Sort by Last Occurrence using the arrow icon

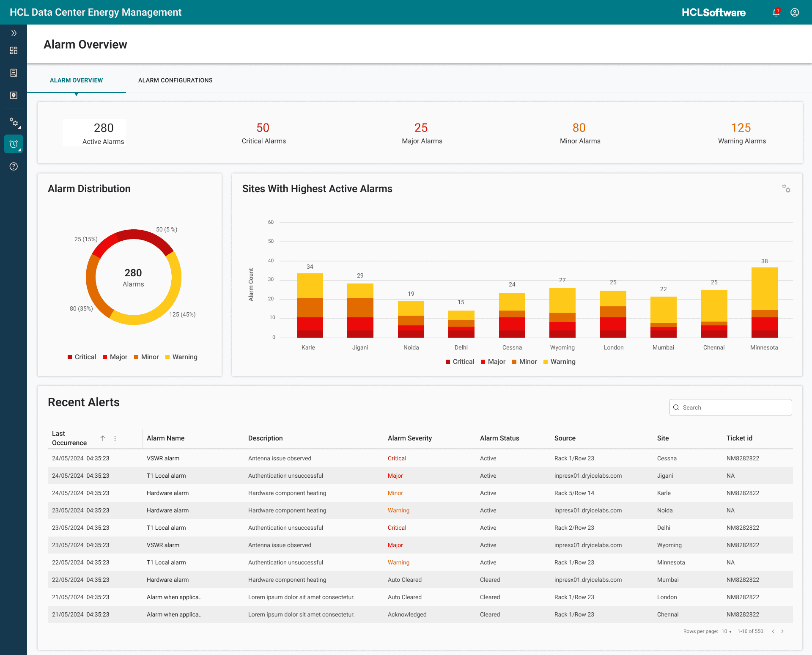pyautogui.click(x=103, y=438)
